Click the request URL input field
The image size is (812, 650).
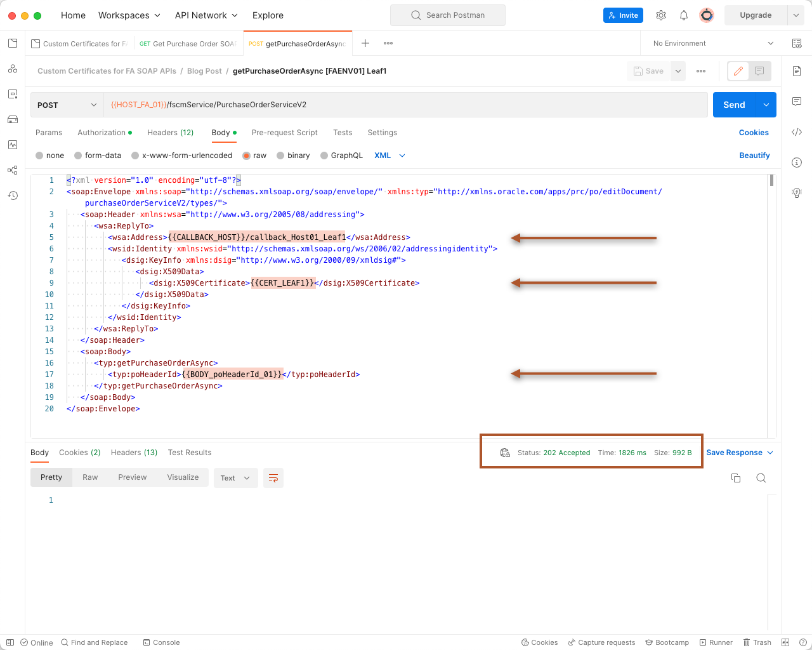pyautogui.click(x=381, y=104)
